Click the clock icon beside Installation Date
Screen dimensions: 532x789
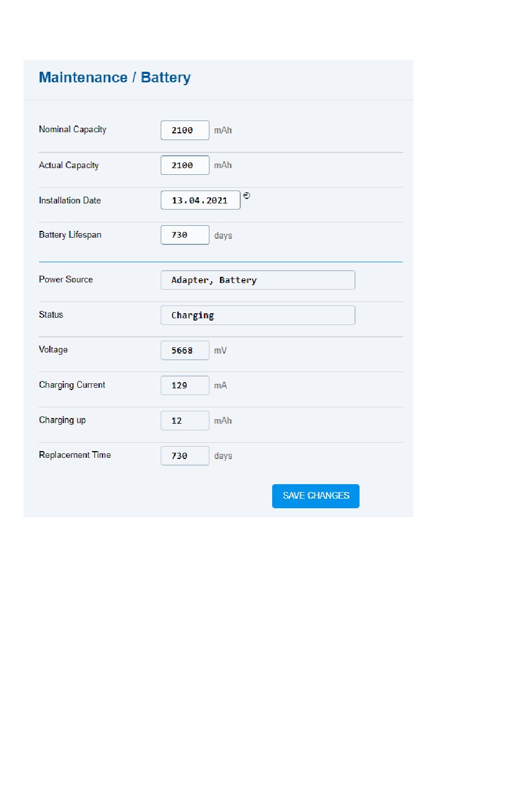tap(246, 196)
